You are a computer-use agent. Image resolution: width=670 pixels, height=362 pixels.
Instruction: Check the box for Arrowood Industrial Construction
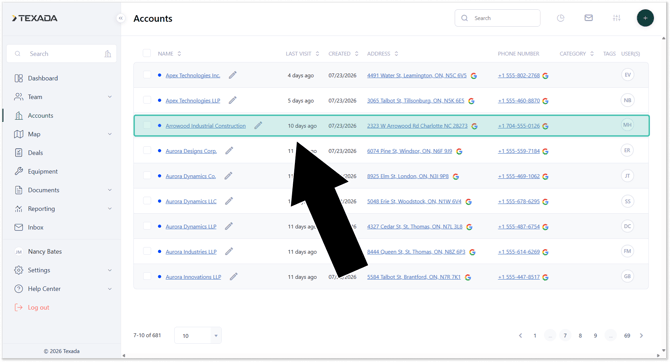[x=147, y=125]
